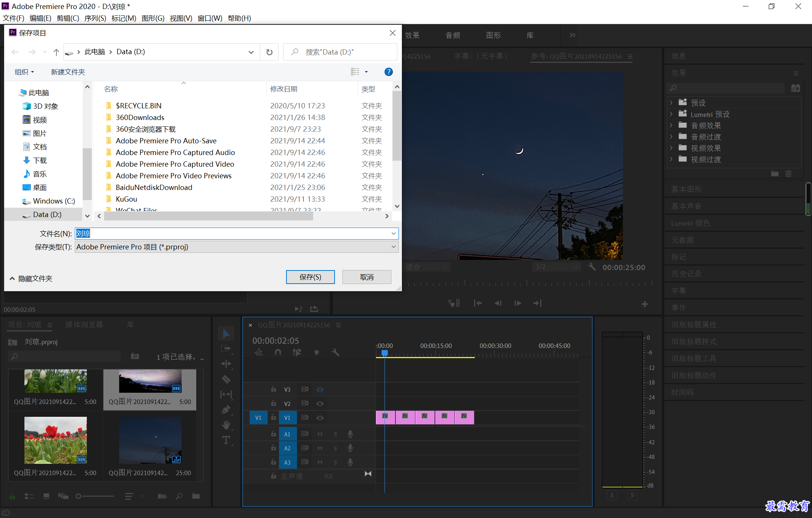Open the 标记(M) menu
Image resolution: width=812 pixels, height=518 pixels.
124,18
